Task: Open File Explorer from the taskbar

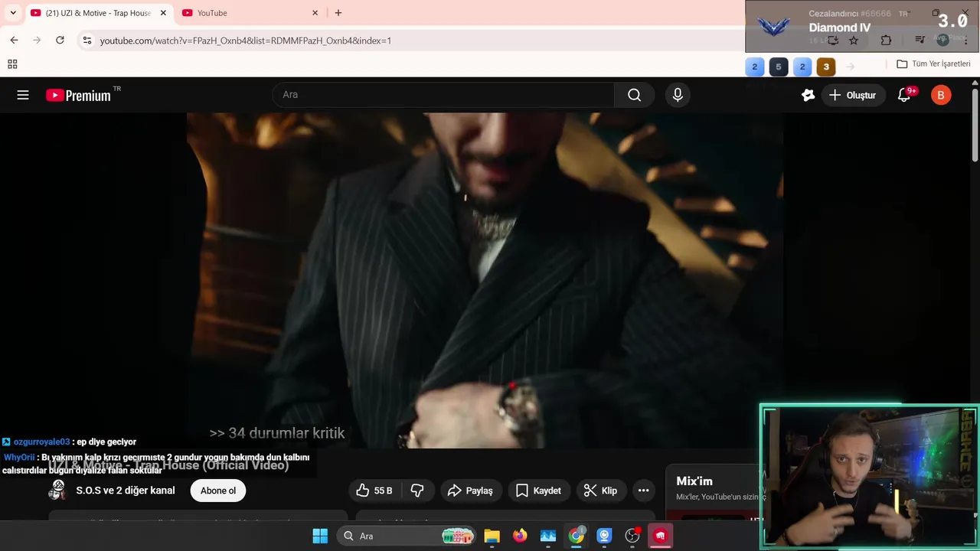Action: [x=492, y=536]
